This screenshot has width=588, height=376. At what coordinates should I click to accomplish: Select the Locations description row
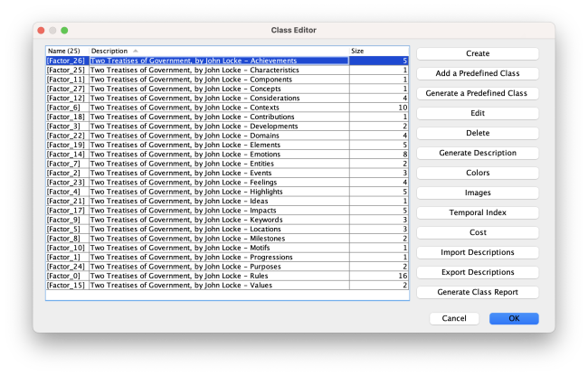pos(219,230)
